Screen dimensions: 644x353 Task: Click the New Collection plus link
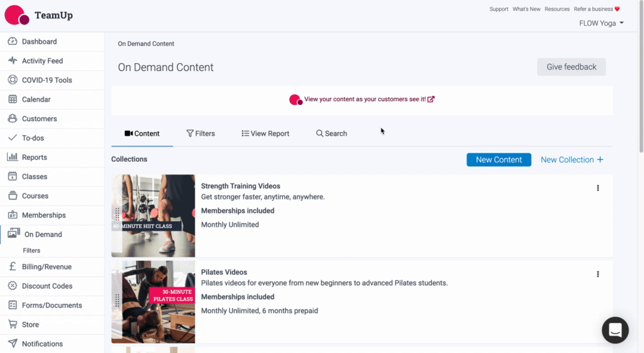point(572,160)
